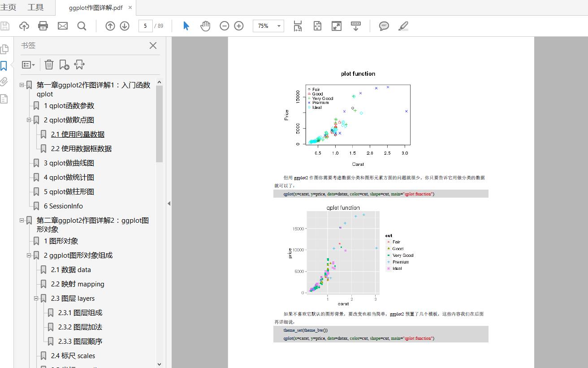
Task: Switch to the 工具 tab
Action: click(x=35, y=7)
